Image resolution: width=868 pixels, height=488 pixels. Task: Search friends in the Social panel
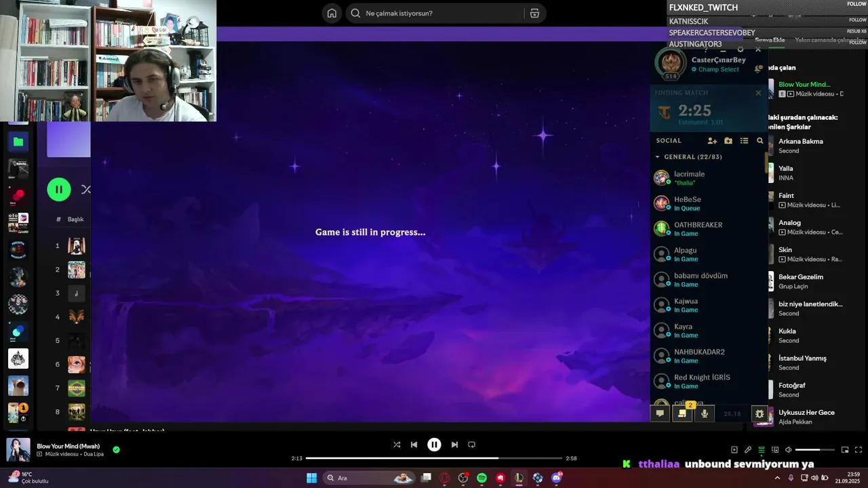pyautogui.click(x=759, y=140)
